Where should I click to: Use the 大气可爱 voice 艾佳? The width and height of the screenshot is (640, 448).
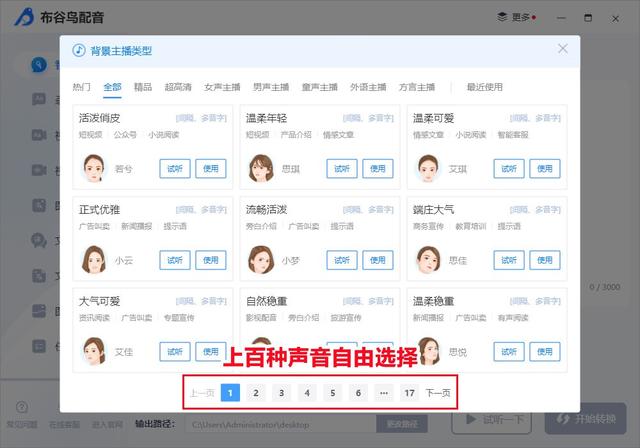tap(211, 351)
